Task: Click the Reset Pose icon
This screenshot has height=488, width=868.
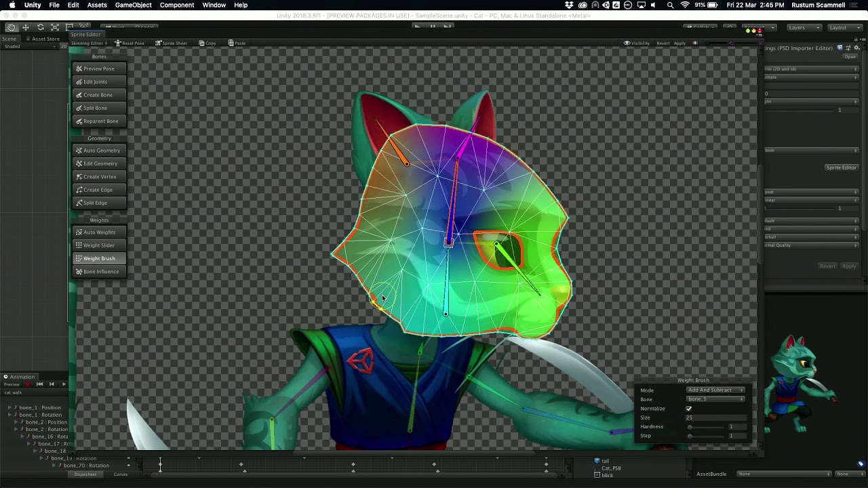Action: coord(118,43)
